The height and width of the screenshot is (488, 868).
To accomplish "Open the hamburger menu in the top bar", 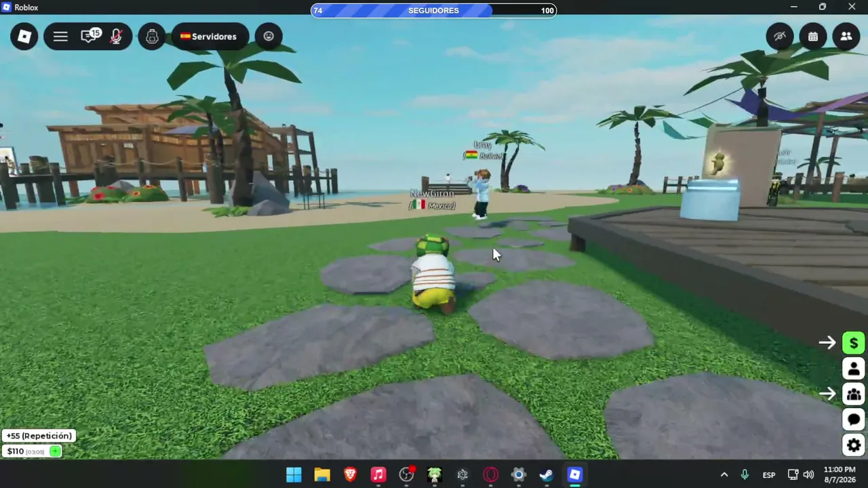I will click(60, 37).
